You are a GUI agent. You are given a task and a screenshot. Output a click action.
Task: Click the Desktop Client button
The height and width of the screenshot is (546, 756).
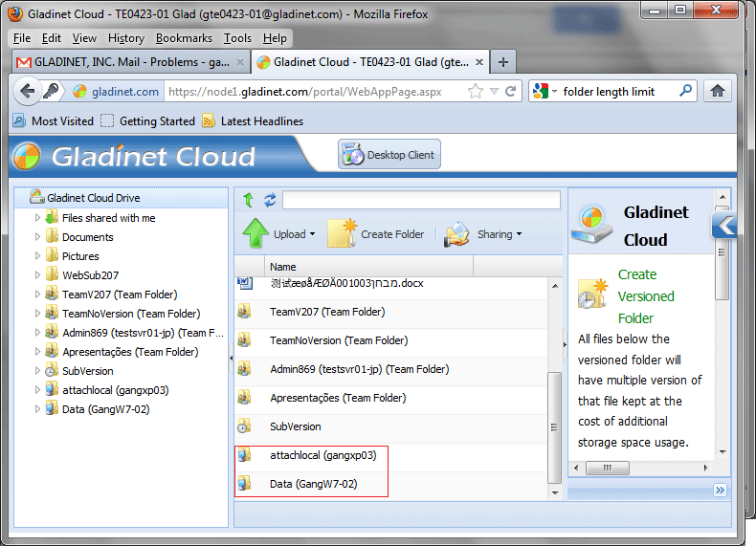pyautogui.click(x=389, y=155)
